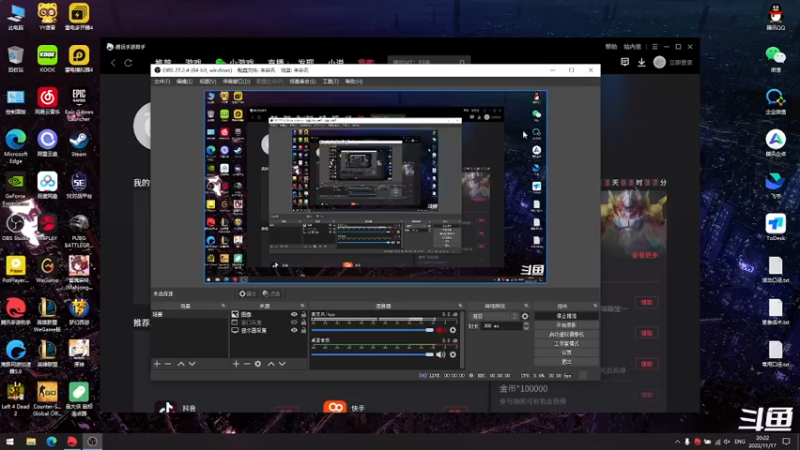800x450 pixels.
Task: Undock the scene transitions panel via corner icon
Action: click(x=526, y=306)
